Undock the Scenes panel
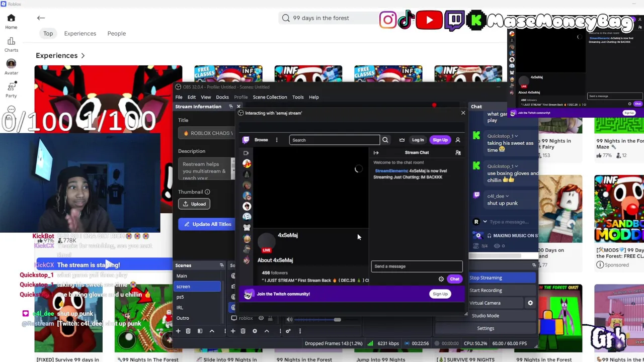The height and width of the screenshot is (362, 644). pos(221,265)
